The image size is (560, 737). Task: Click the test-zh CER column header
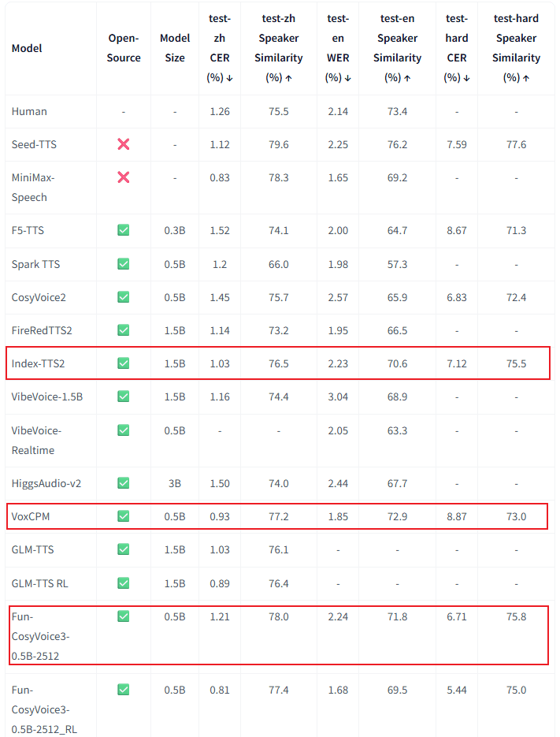[x=220, y=48]
